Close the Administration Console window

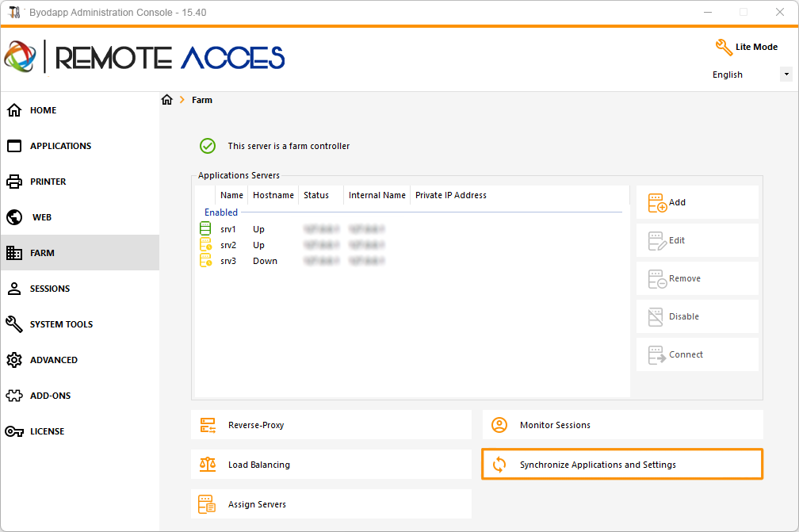pyautogui.click(x=780, y=12)
